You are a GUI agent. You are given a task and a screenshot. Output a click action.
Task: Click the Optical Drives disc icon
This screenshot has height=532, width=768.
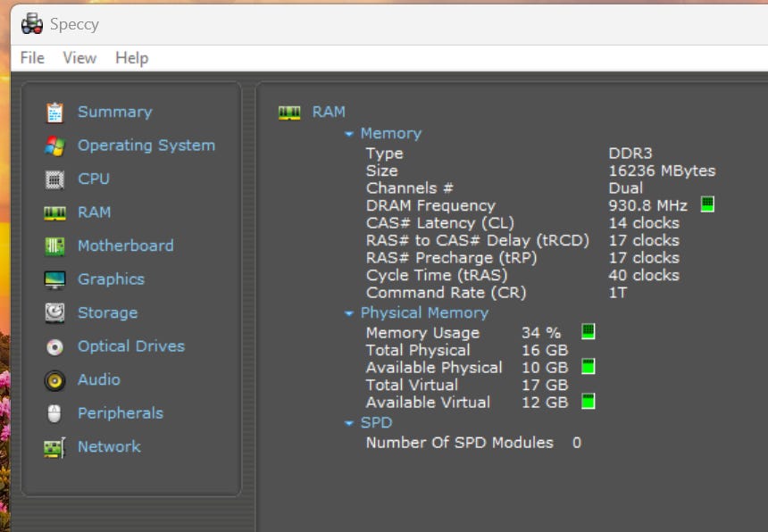54,346
